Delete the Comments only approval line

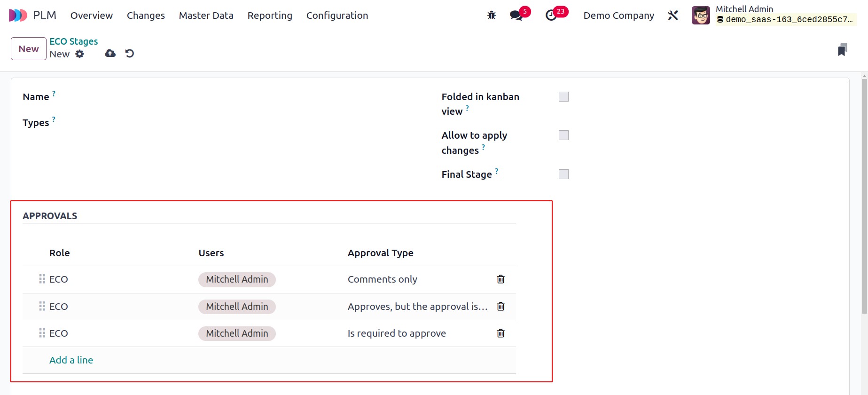click(x=501, y=279)
